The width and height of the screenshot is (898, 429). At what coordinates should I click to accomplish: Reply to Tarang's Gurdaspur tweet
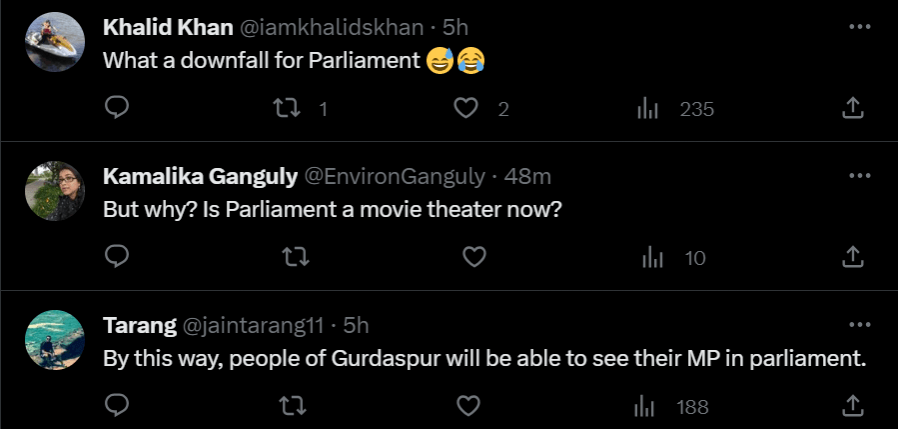click(x=117, y=406)
